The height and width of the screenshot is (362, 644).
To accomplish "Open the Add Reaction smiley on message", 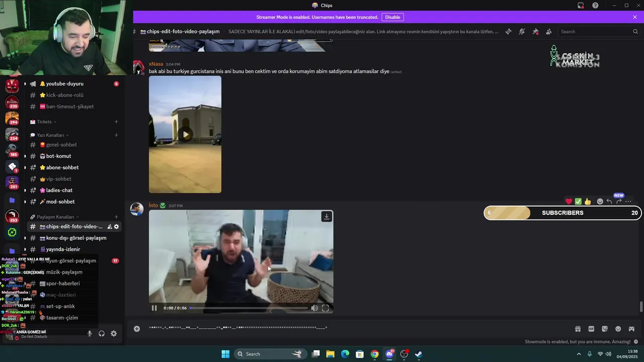I will point(600,202).
